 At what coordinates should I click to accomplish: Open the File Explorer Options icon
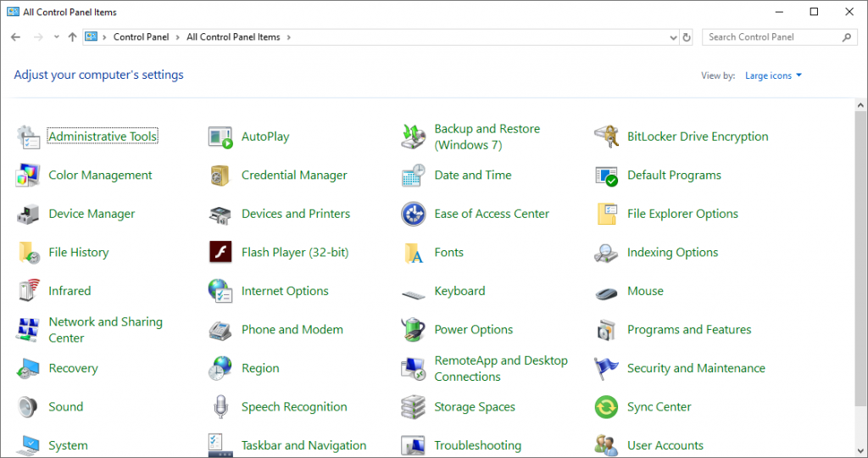(x=607, y=215)
